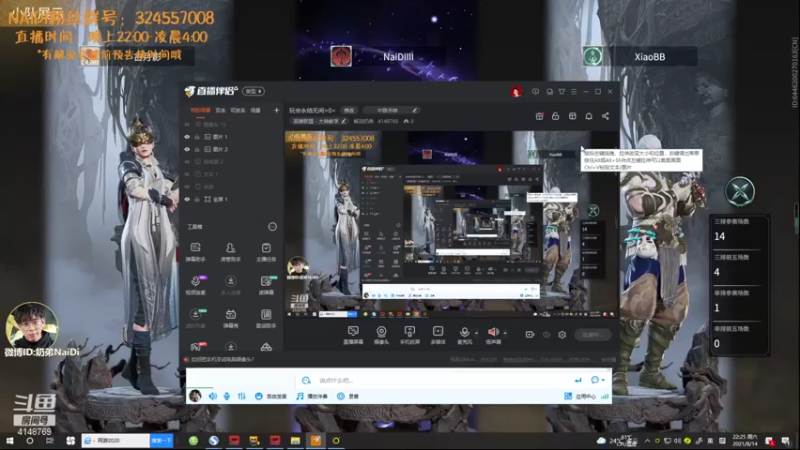Add 摄像头 camera source
The height and width of the screenshot is (450, 800).
point(381,335)
